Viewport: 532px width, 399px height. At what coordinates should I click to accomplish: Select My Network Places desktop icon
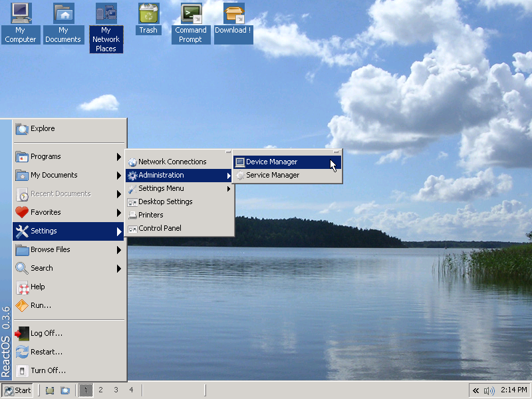(106, 27)
